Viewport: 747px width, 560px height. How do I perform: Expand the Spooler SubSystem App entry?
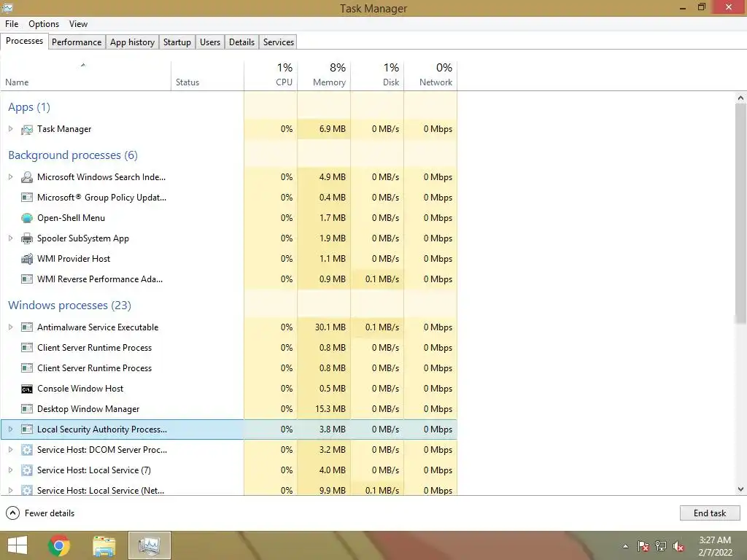[x=10, y=238]
